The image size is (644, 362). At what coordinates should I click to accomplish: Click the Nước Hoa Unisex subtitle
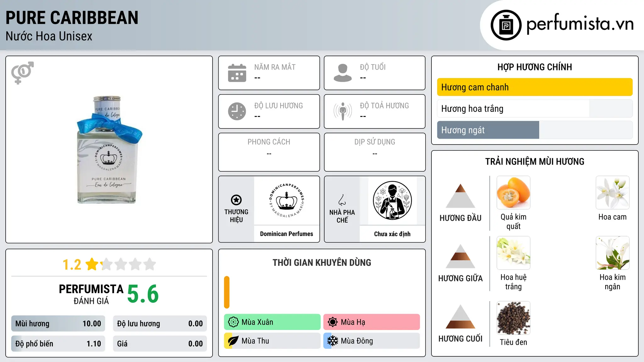[49, 36]
